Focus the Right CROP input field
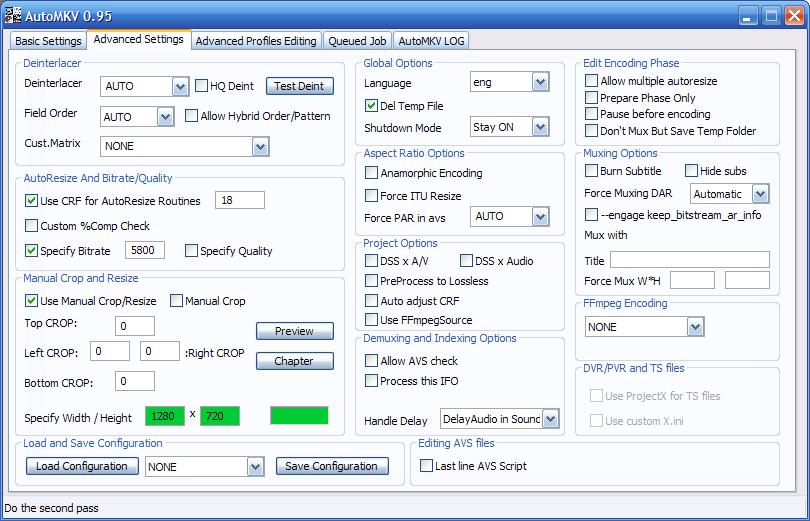This screenshot has width=810, height=521. point(160,351)
